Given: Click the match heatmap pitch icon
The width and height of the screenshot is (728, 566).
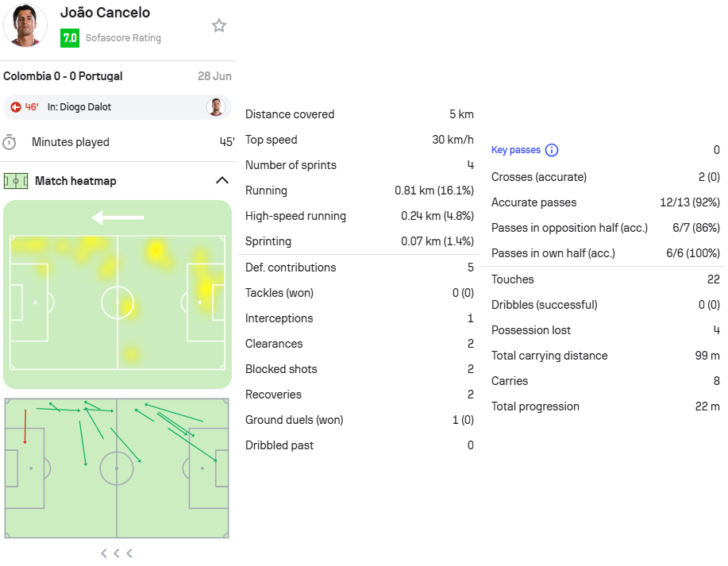Looking at the screenshot, I should coord(16,181).
